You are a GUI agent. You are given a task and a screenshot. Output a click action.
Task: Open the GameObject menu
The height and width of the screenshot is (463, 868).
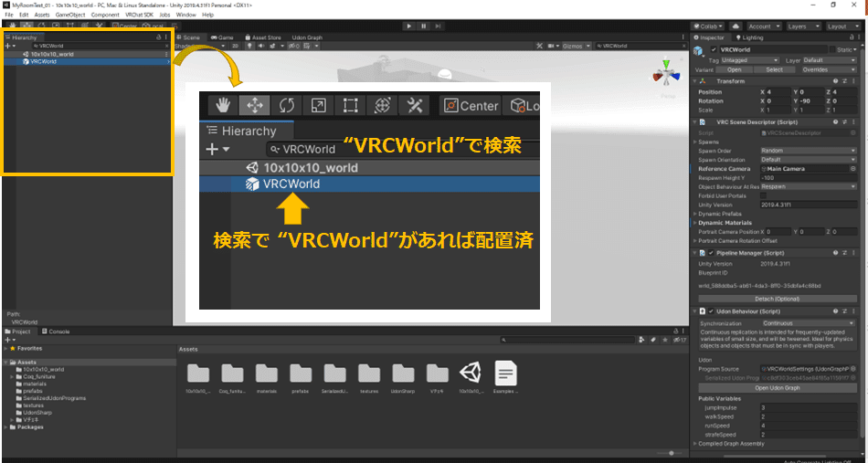(70, 15)
